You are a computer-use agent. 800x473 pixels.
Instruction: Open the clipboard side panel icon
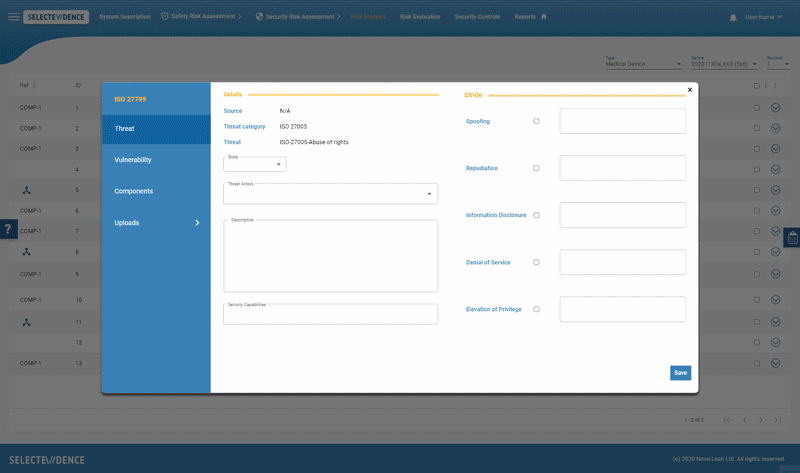(792, 237)
